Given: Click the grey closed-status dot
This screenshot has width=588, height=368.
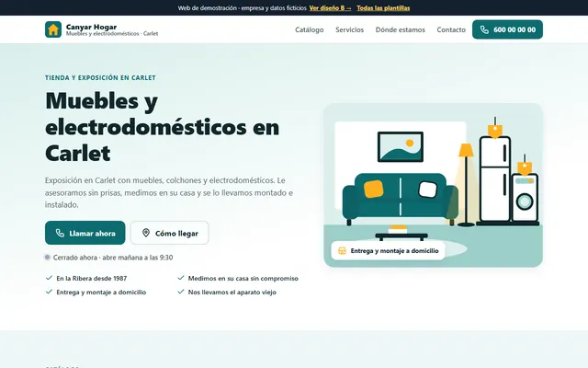Looking at the screenshot, I should pos(47,258).
